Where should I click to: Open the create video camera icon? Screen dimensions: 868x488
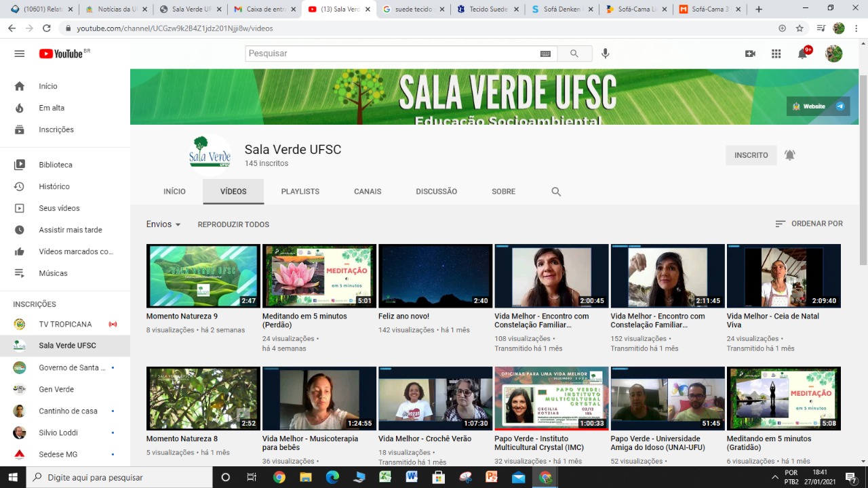pyautogui.click(x=750, y=54)
